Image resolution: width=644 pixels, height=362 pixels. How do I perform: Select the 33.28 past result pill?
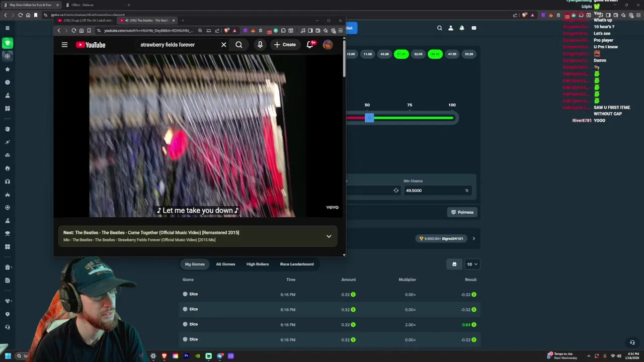point(469,54)
